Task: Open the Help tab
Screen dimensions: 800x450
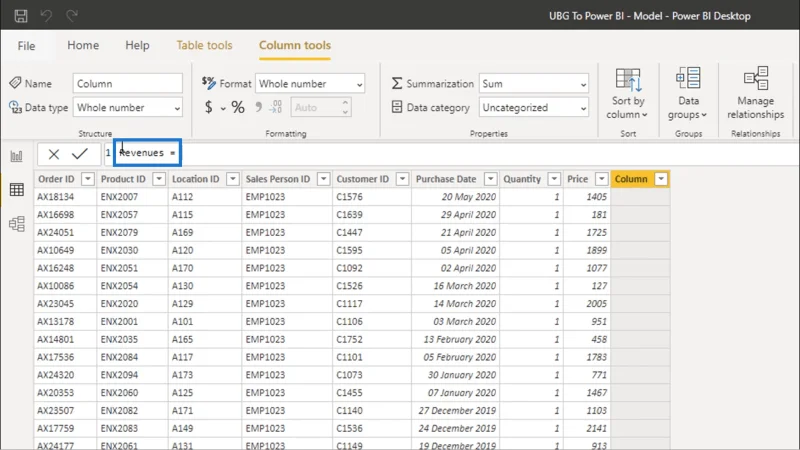Action: tap(137, 45)
